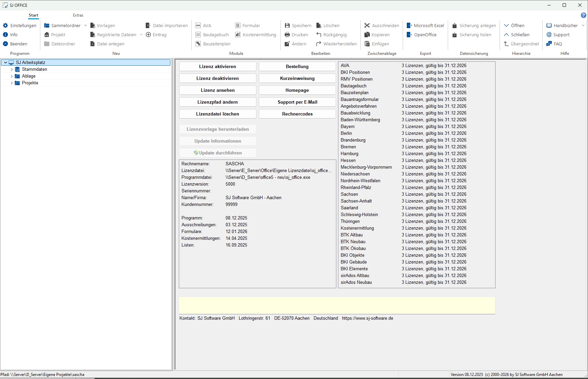
Task: Select the Ablage folder in tree
Action: pyautogui.click(x=28, y=76)
